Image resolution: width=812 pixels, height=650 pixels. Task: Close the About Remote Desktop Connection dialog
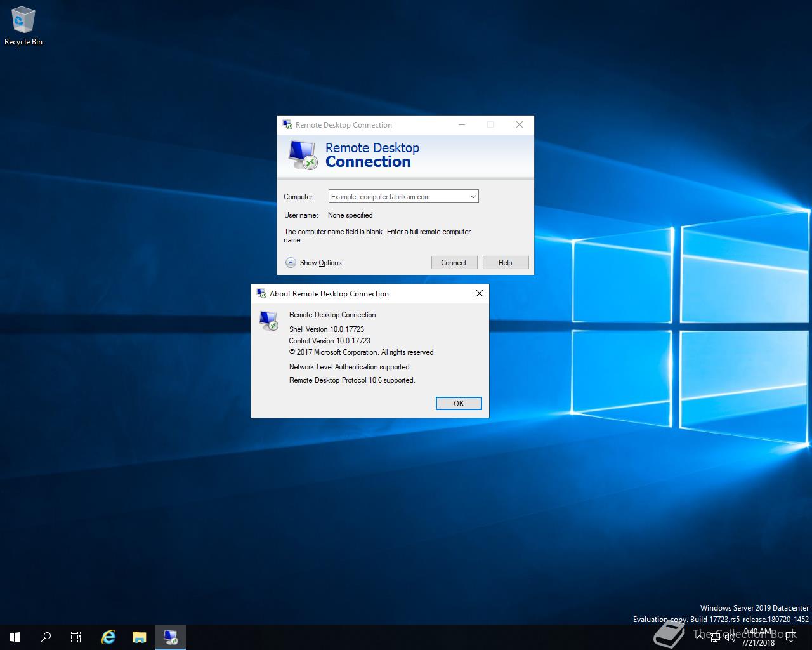pos(480,293)
